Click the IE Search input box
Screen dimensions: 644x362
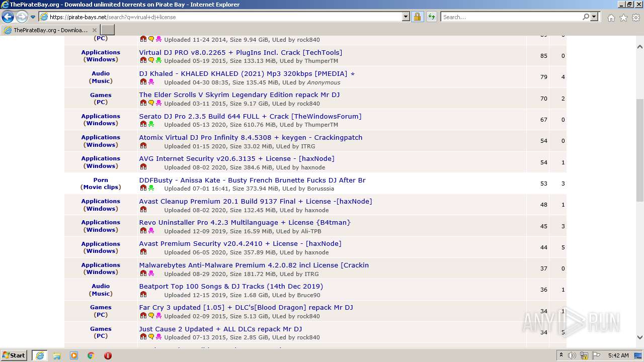point(511,17)
